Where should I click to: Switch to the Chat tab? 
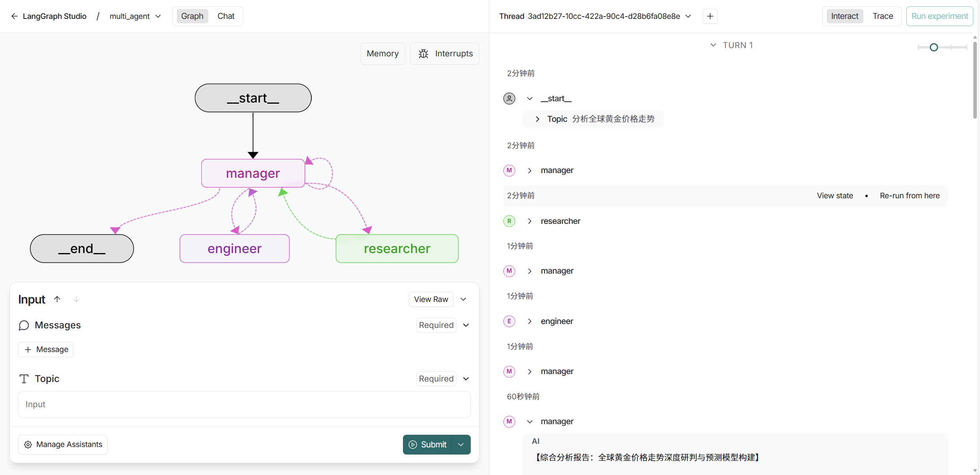tap(226, 16)
